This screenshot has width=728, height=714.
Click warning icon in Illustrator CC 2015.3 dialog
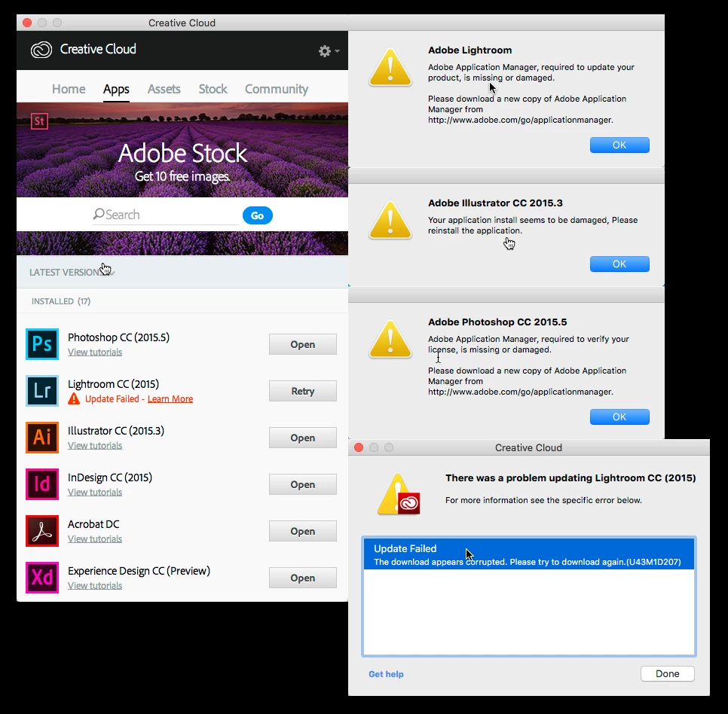(390, 220)
